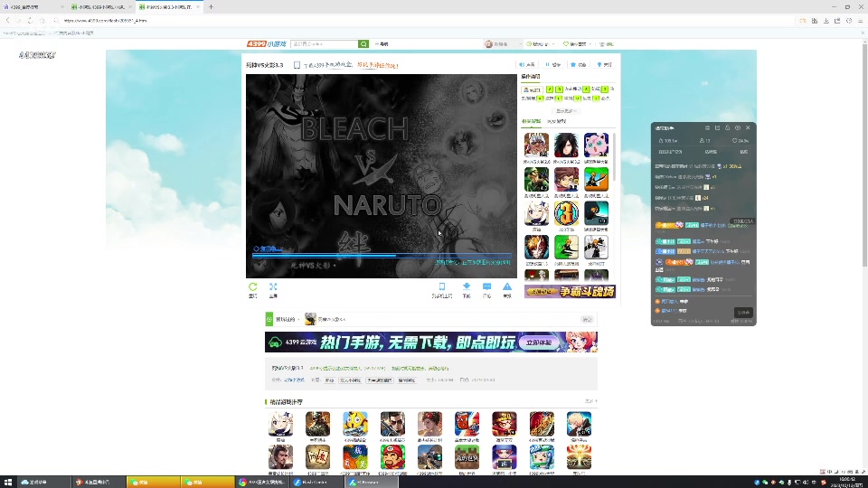
Task: Open the user avatar account dropdown
Action: [503, 43]
